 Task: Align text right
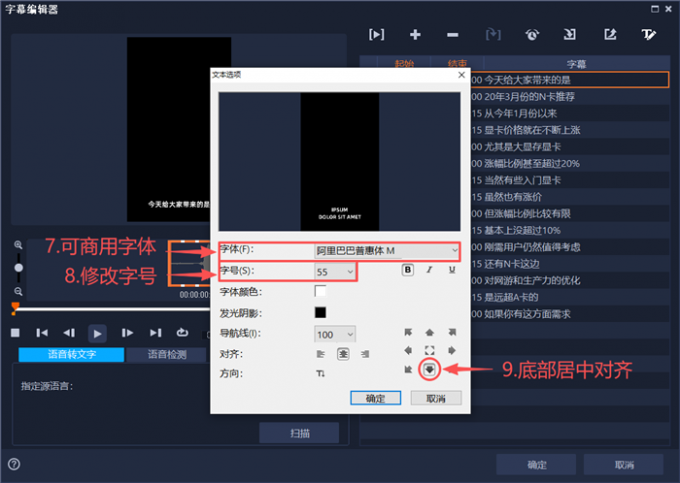[x=365, y=354]
